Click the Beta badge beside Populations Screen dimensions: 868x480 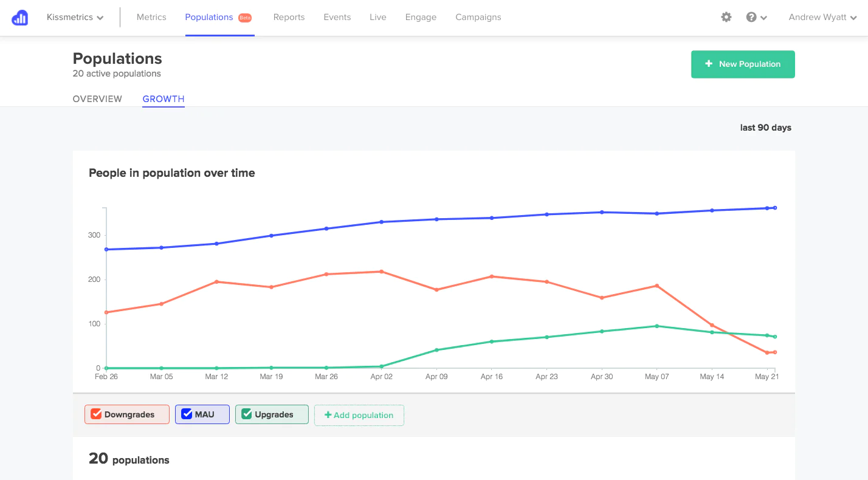(245, 18)
